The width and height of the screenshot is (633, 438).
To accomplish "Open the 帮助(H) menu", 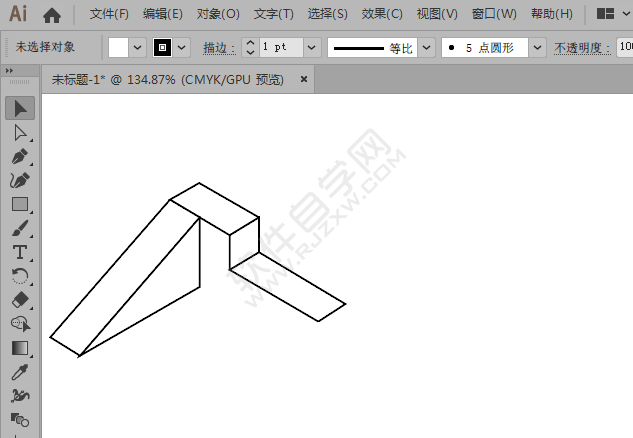I will pyautogui.click(x=552, y=14).
